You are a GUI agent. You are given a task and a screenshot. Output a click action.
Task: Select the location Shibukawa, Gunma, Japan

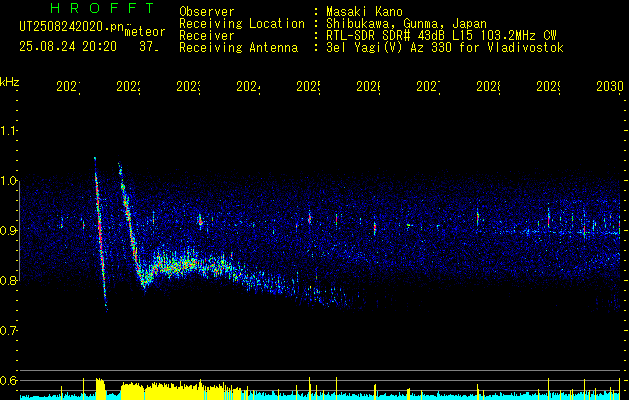point(406,24)
